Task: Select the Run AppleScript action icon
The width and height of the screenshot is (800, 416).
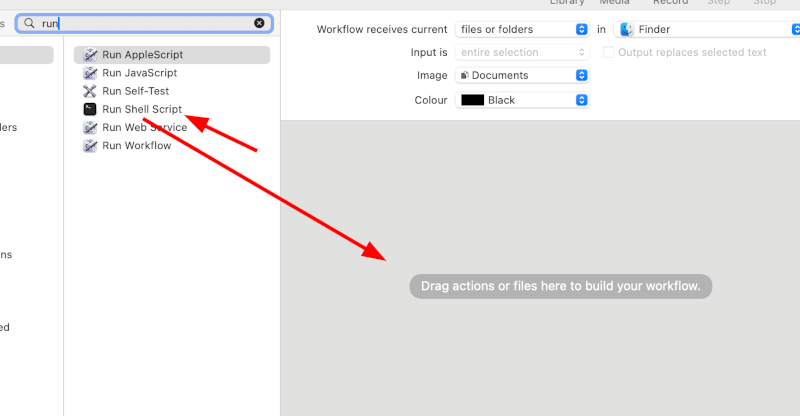Action: coord(90,55)
